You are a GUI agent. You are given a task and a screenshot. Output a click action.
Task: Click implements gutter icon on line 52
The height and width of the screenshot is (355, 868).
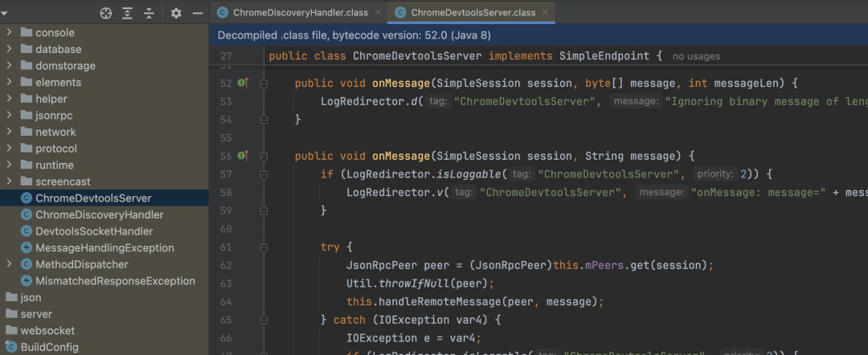click(x=243, y=83)
